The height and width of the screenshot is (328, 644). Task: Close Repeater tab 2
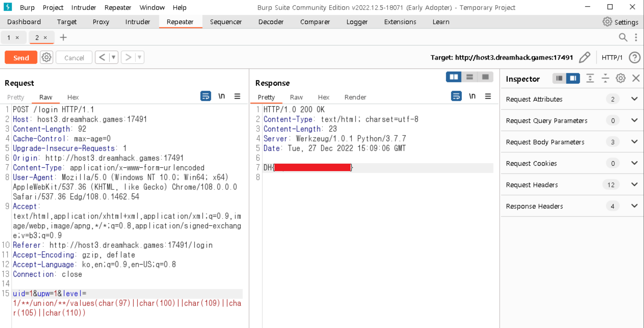pos(45,38)
